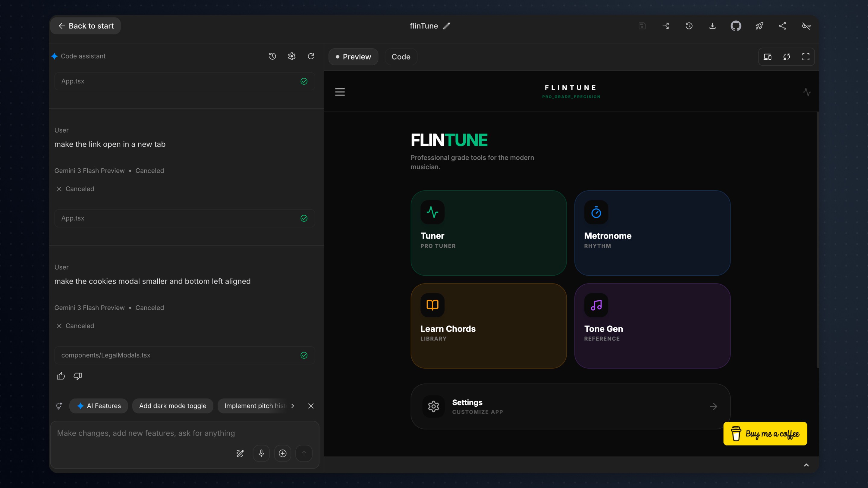
Task: Click the thumbs down feedback icon
Action: click(x=77, y=376)
